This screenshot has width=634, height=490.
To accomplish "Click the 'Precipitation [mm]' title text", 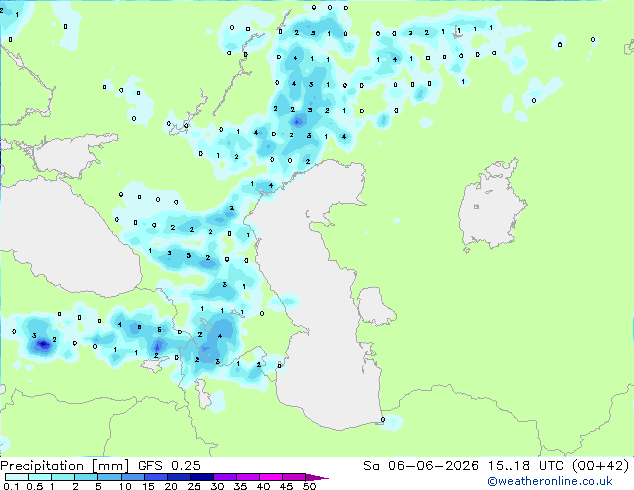I will pyautogui.click(x=64, y=466).
